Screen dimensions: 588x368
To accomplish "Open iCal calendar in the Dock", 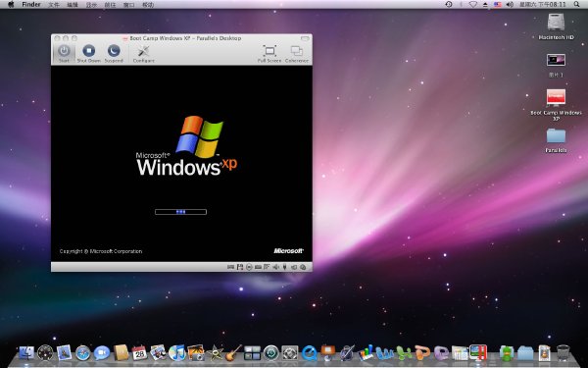I will (x=139, y=353).
